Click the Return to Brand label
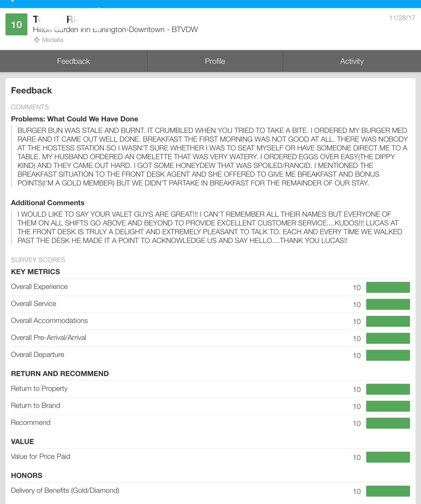 pyautogui.click(x=35, y=406)
